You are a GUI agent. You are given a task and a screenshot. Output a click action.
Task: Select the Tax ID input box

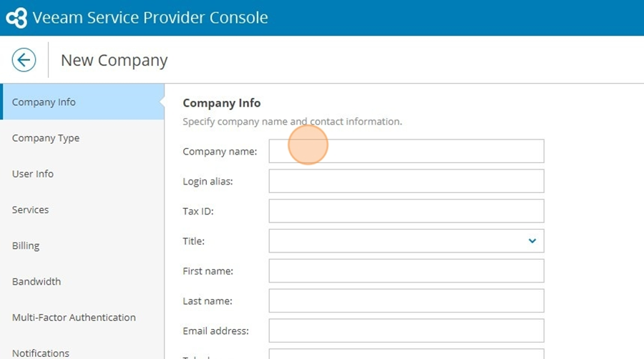406,211
